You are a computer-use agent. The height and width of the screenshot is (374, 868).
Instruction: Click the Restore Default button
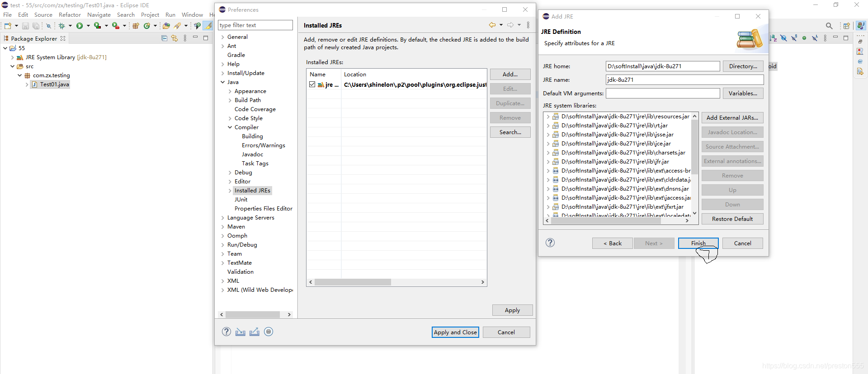[x=732, y=219]
